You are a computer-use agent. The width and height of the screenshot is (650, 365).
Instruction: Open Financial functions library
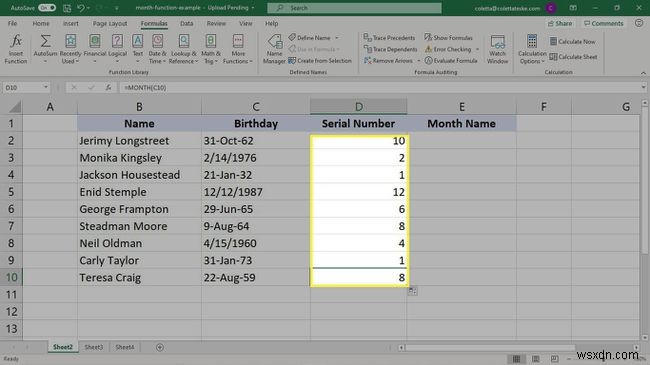click(x=95, y=49)
